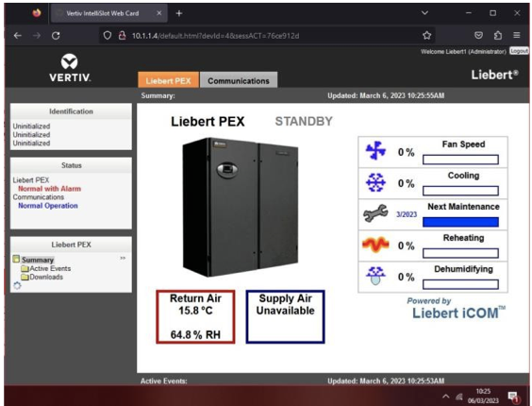Viewport: 532px width, 406px height.
Task: Close the Vertiv IntelliSlot Web Card tab
Action: (x=158, y=13)
